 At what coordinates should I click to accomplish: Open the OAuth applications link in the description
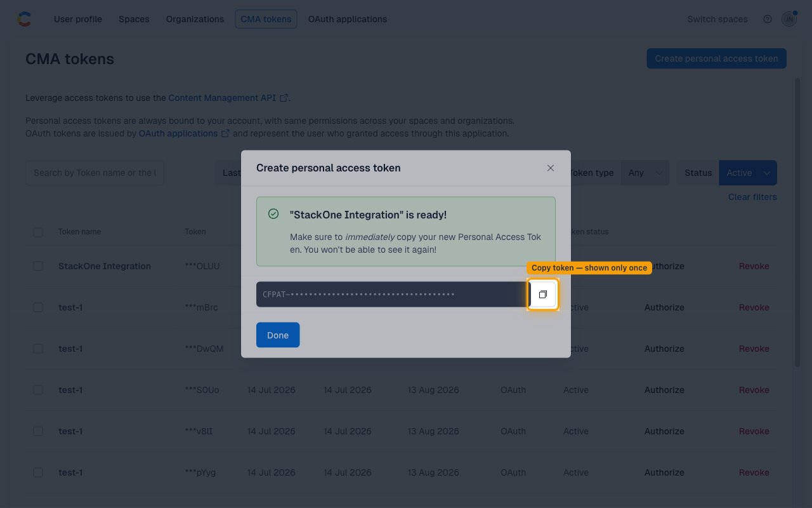(x=178, y=133)
